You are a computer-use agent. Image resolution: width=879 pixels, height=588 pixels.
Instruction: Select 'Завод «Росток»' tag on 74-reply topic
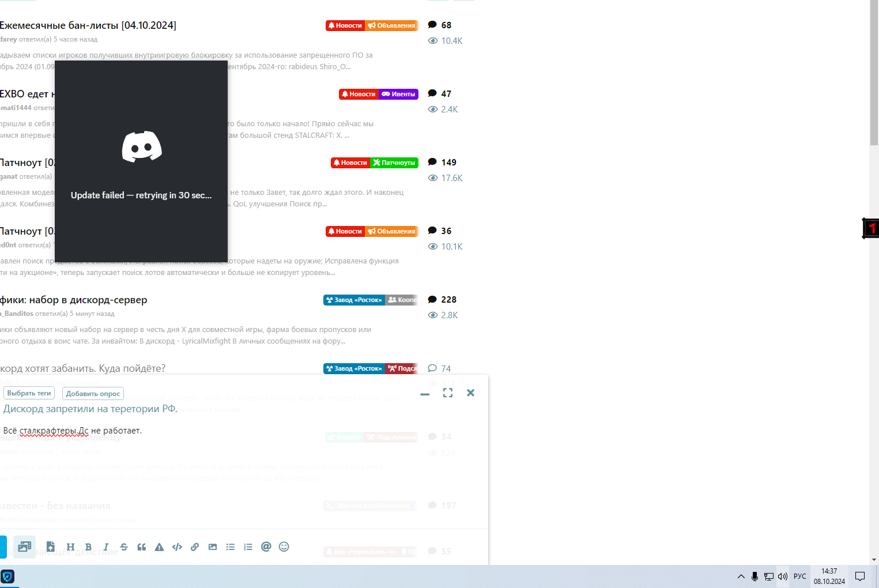[x=354, y=368]
